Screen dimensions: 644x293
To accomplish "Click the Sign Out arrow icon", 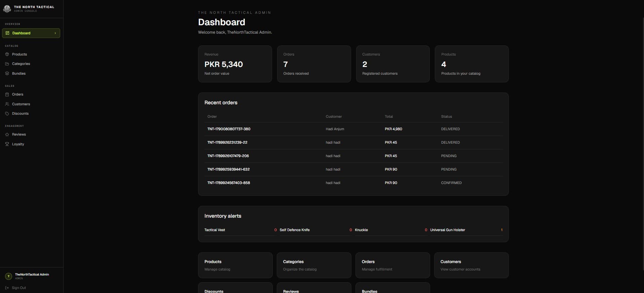I will 7,288.
